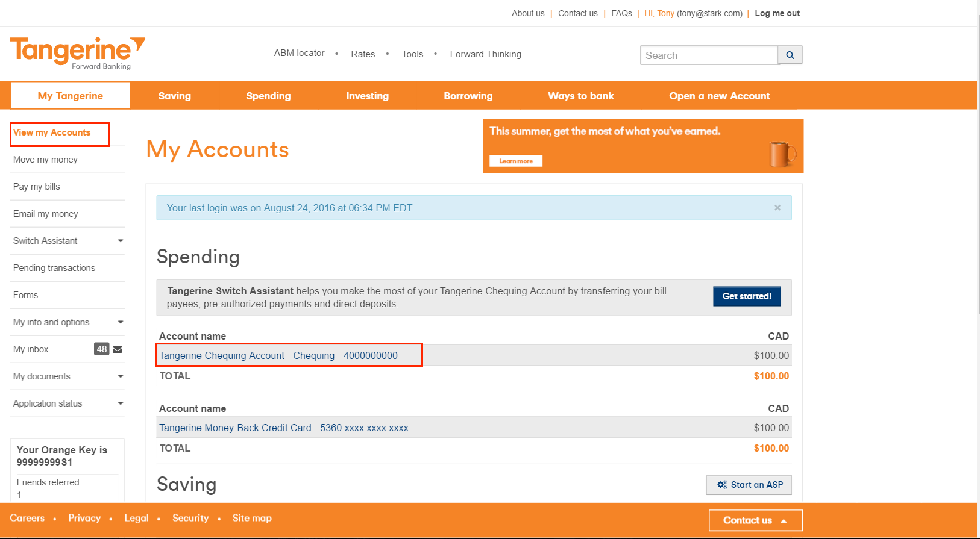Open the Rates page
The height and width of the screenshot is (539, 980).
pyautogui.click(x=363, y=54)
